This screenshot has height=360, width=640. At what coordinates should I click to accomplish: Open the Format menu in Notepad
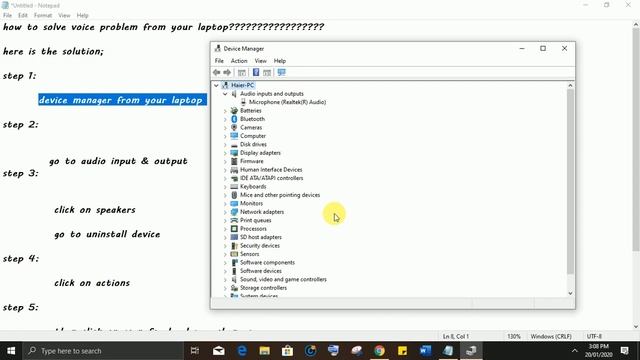(x=43, y=15)
